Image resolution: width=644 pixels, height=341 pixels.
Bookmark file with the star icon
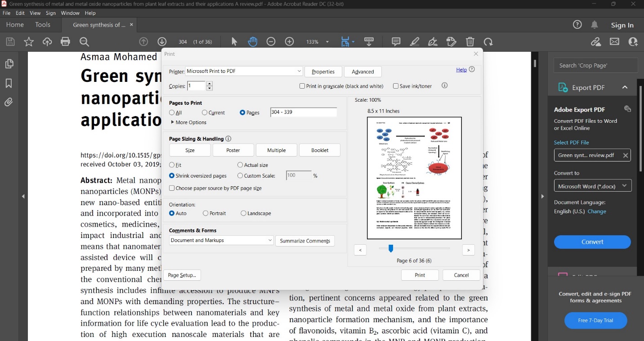click(x=29, y=42)
